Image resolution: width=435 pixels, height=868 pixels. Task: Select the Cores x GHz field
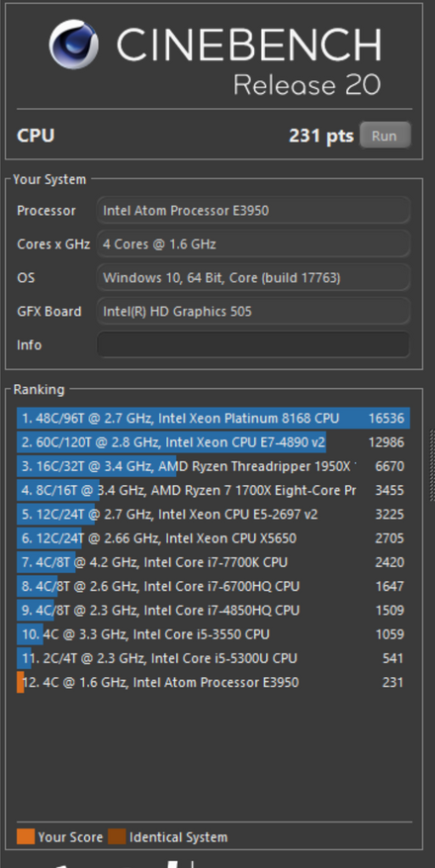254,244
